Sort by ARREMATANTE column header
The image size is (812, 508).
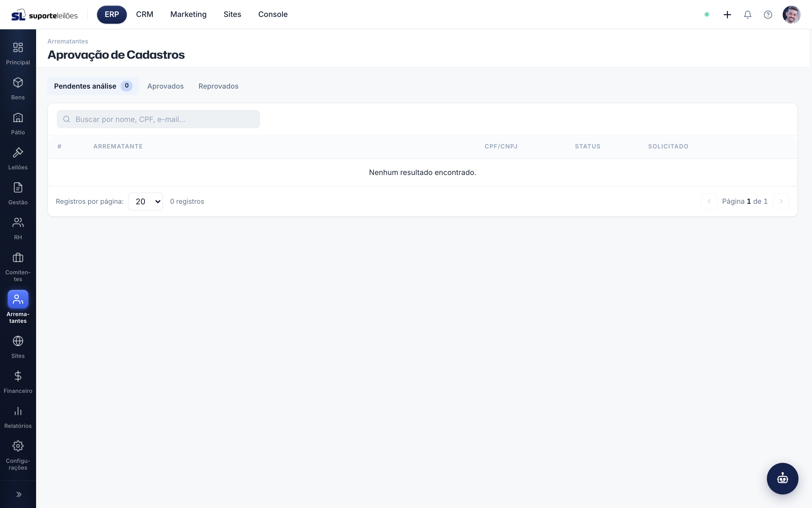pos(118,146)
